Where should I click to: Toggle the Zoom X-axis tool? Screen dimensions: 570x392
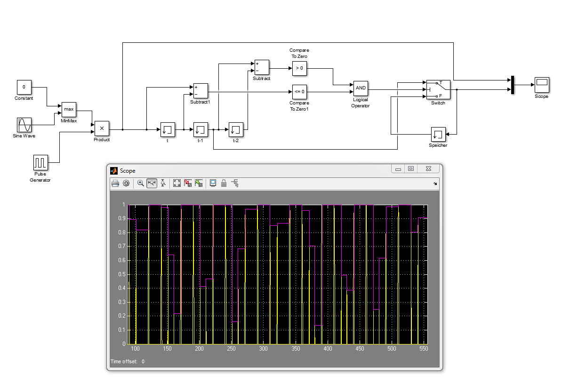pos(152,184)
